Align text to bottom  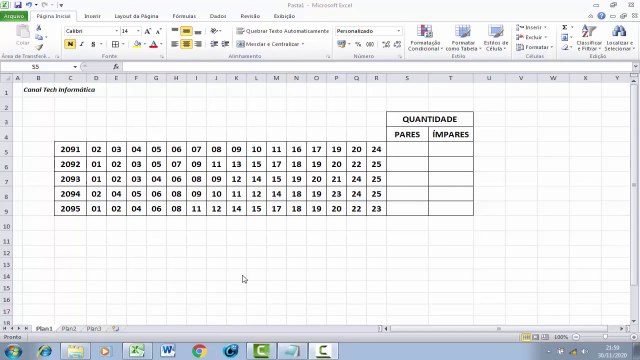198,31
